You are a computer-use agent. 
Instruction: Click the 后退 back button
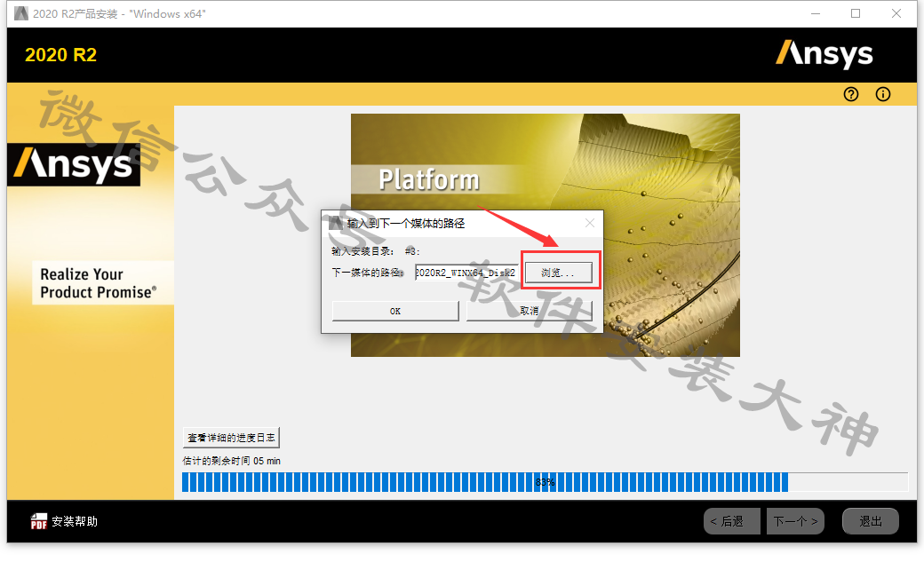tap(731, 521)
